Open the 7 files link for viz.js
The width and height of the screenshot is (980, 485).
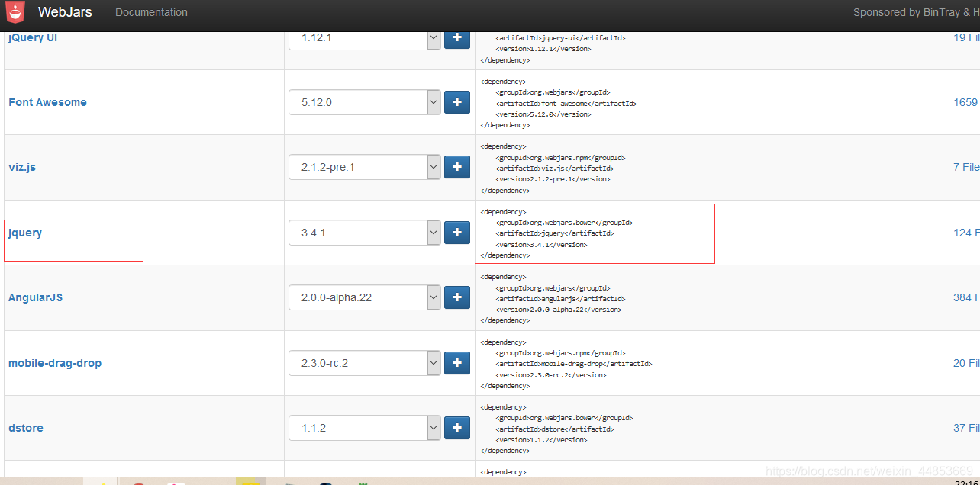click(966, 167)
